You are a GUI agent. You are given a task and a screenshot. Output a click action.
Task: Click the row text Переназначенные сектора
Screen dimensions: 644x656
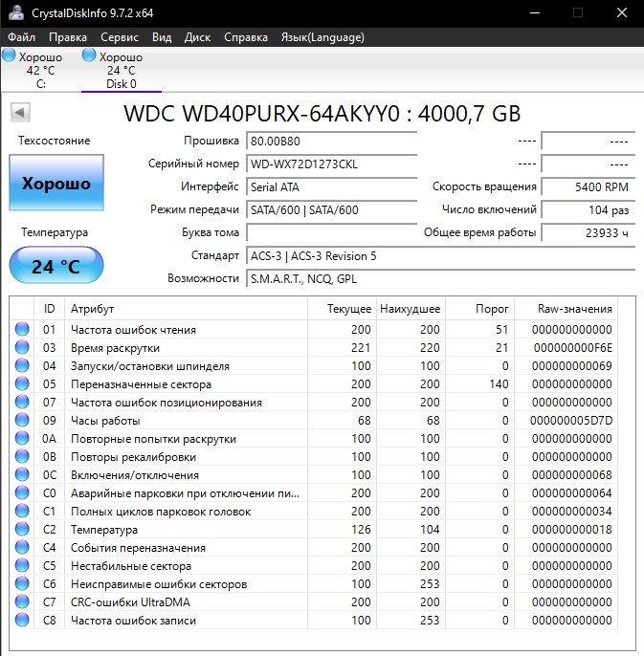(x=141, y=384)
